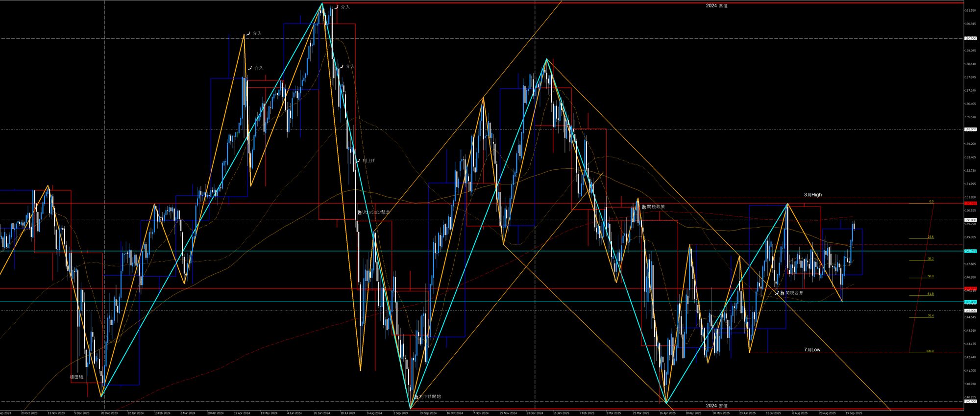Click the 3月High label
Viewport: 980px width, 416px height.
tap(812, 195)
